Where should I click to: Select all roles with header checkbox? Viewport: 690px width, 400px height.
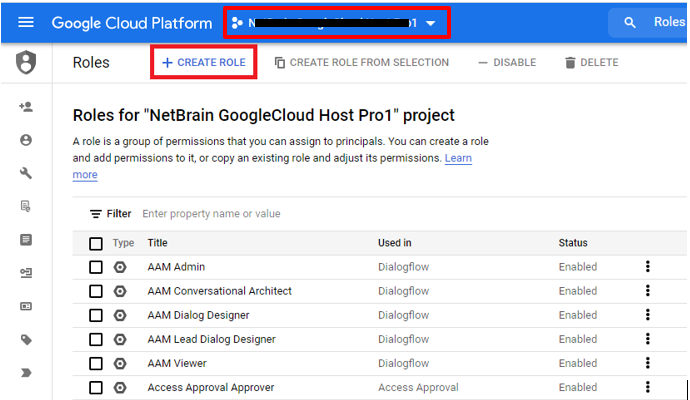95,243
